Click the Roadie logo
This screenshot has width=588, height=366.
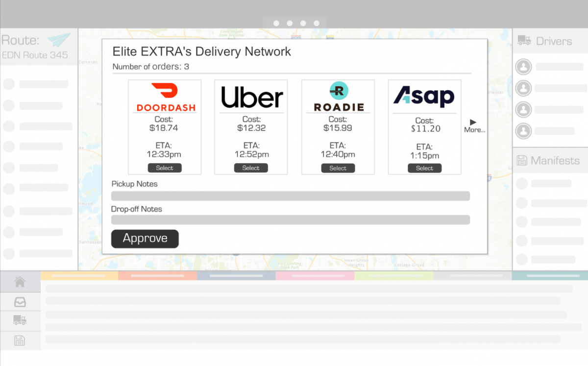(x=338, y=97)
